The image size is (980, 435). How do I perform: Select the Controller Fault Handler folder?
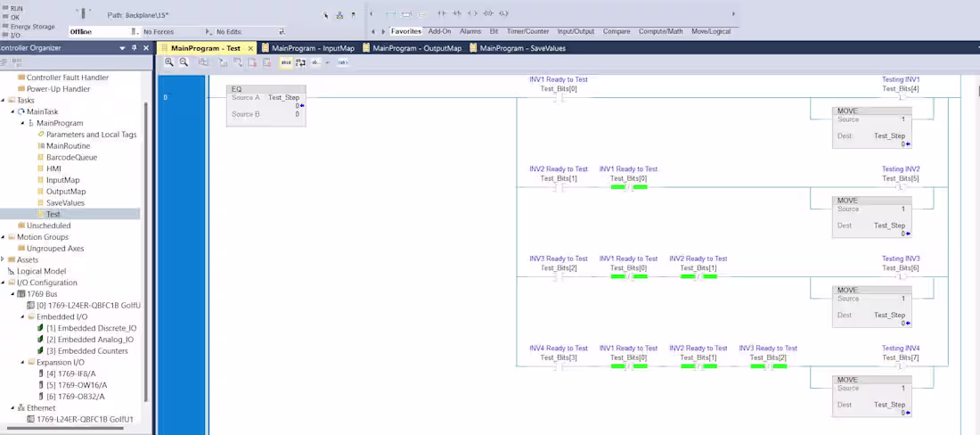(67, 78)
